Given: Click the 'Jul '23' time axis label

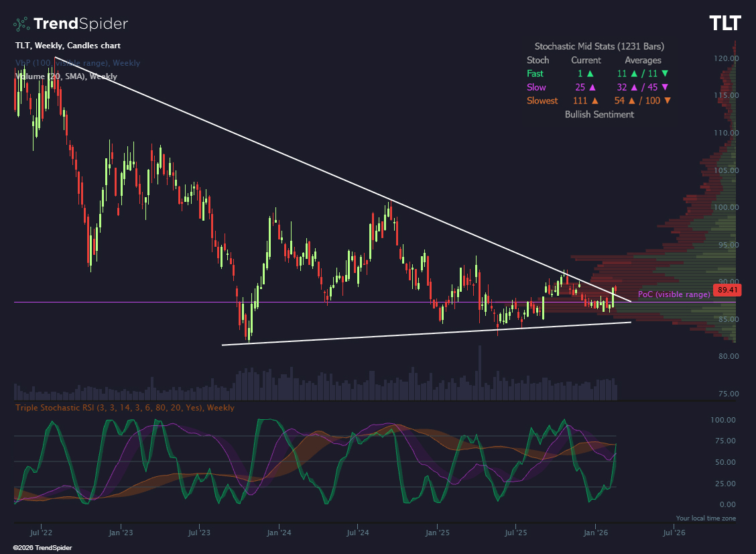Looking at the screenshot, I should pos(199,533).
